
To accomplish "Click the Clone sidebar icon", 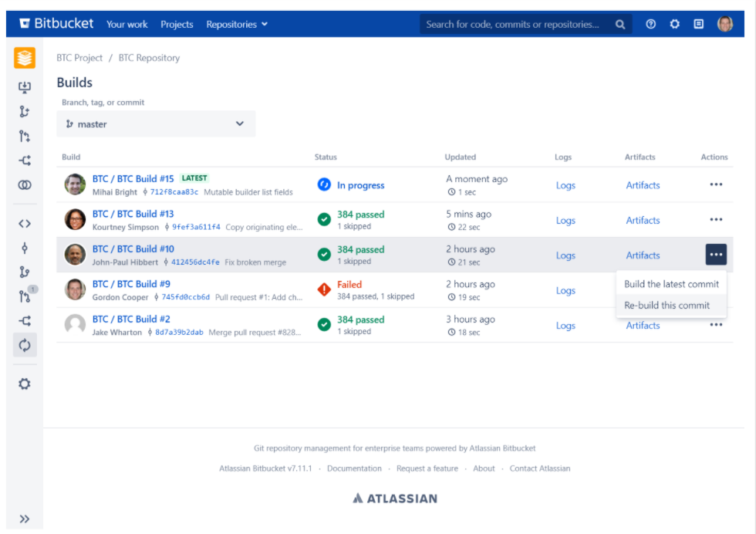I will [x=25, y=87].
